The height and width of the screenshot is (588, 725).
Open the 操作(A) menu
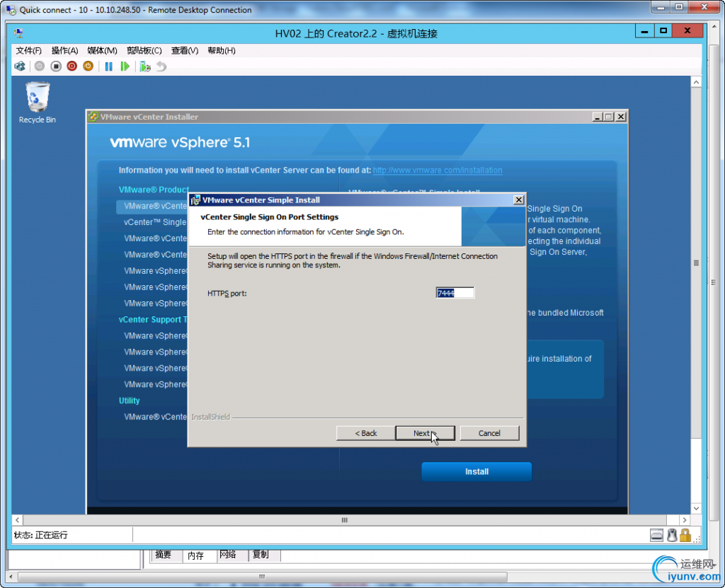[64, 50]
